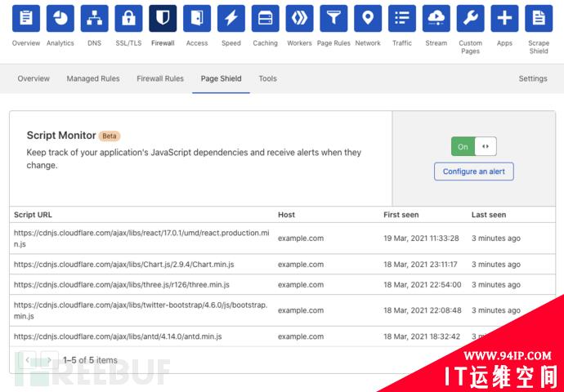Go to the Workers icon
This screenshot has height=392, width=564.
click(x=299, y=18)
